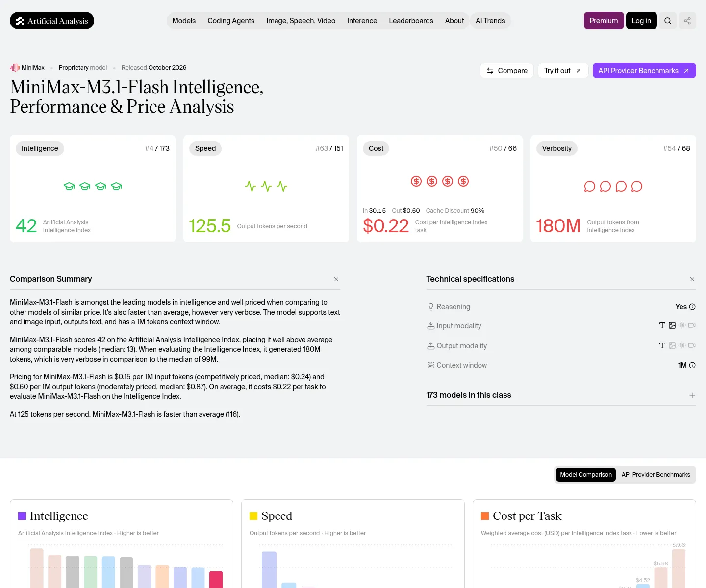Collapse the Technical specifications section

pyautogui.click(x=692, y=279)
